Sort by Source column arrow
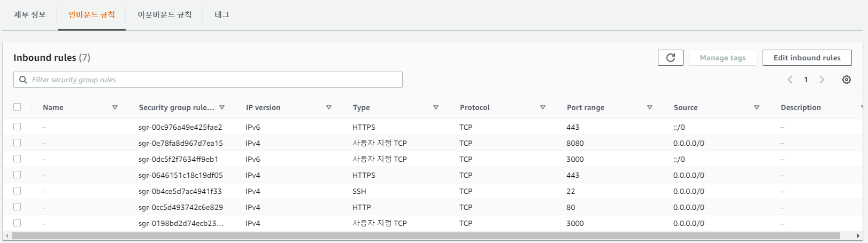This screenshot has height=243, width=868. 756,107
